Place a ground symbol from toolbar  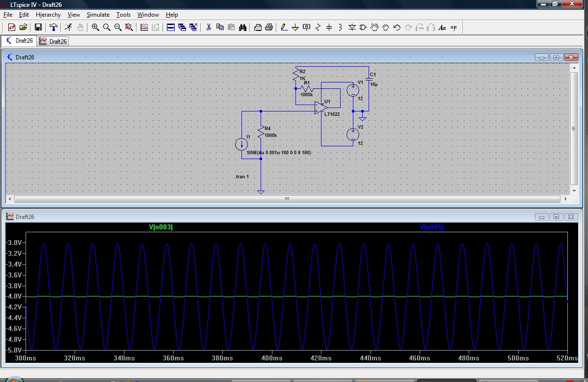pyautogui.click(x=295, y=27)
